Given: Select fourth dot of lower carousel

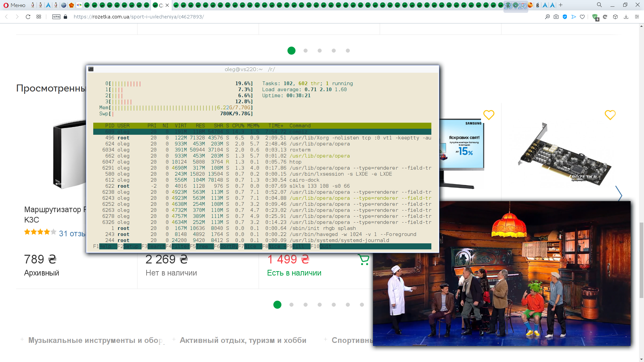Looking at the screenshot, I should [320, 305].
